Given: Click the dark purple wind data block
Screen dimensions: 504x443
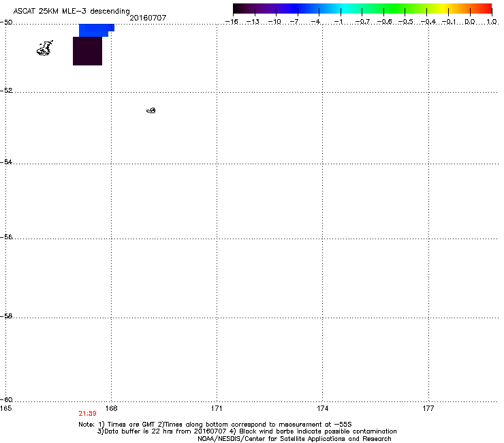Looking at the screenshot, I should pos(87,51).
